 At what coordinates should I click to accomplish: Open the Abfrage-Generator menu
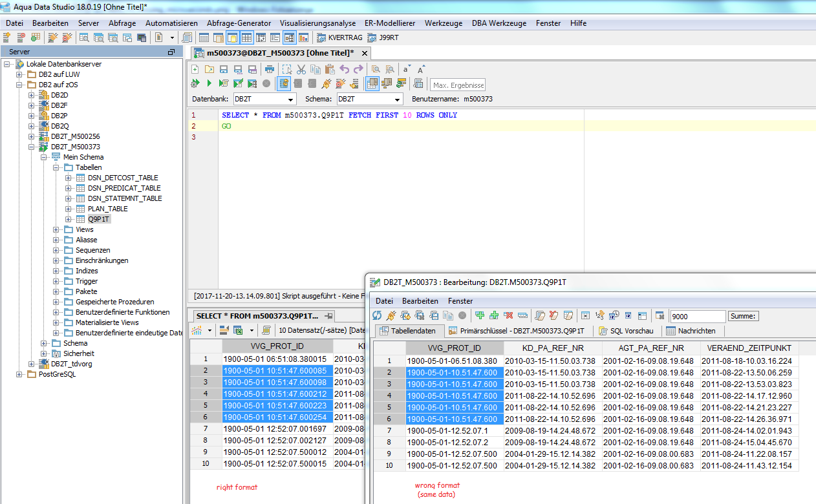coord(239,23)
